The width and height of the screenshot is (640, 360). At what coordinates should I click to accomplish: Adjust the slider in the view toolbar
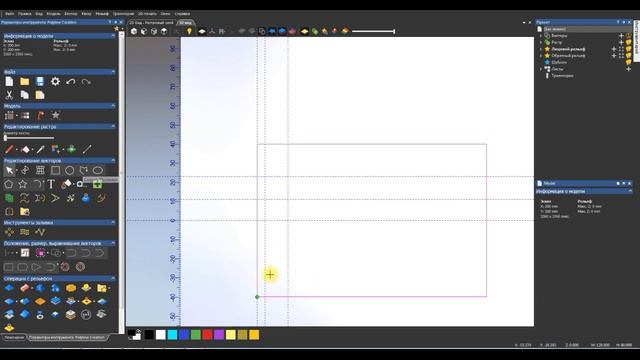tap(373, 31)
